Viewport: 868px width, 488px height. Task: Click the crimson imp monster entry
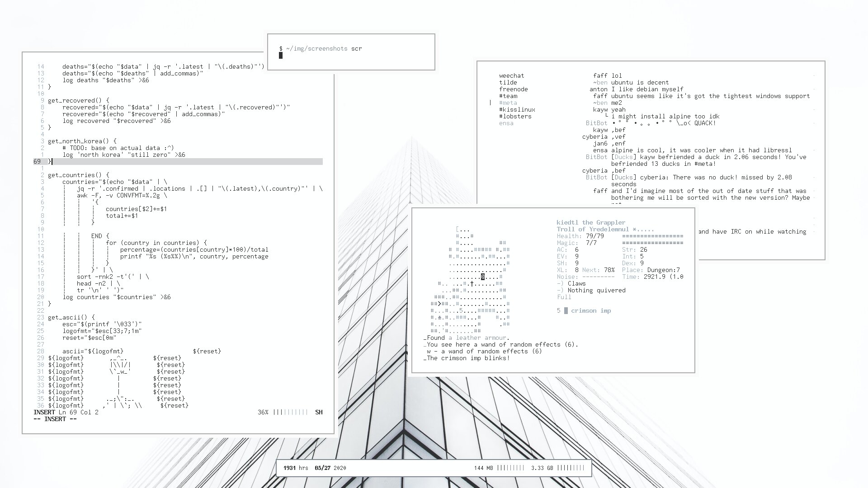(x=590, y=310)
